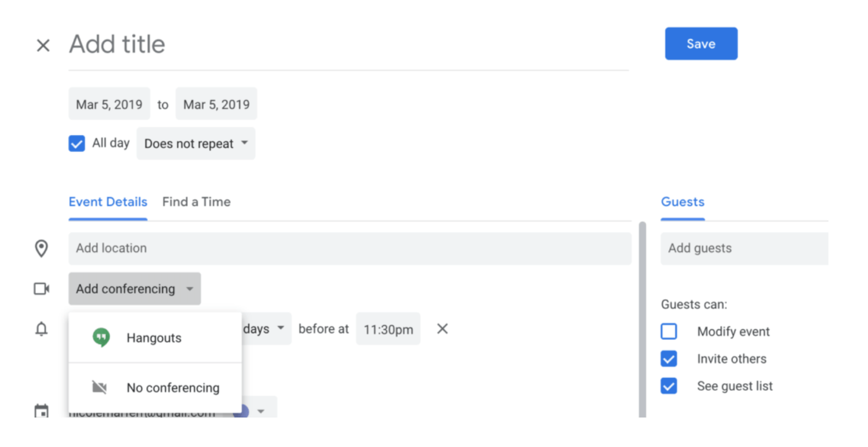868x447 pixels.
Task: Switch to the Find a Time tab
Action: coord(196,202)
